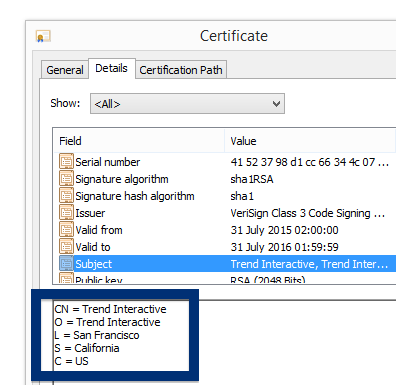Click the Show: label

[x=65, y=103]
